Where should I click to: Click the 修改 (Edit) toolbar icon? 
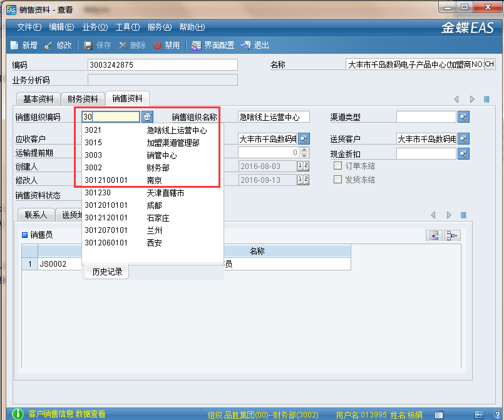tap(58, 45)
